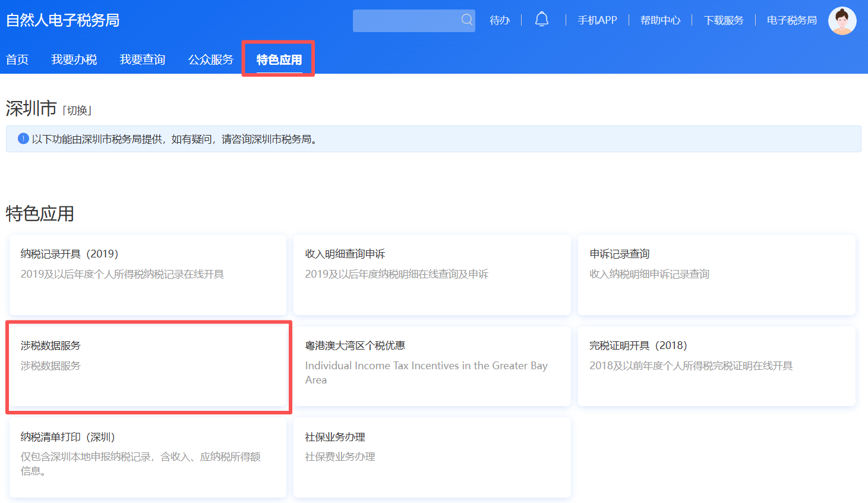Open the 待办 pending items link
This screenshot has width=868, height=503.
click(x=500, y=20)
